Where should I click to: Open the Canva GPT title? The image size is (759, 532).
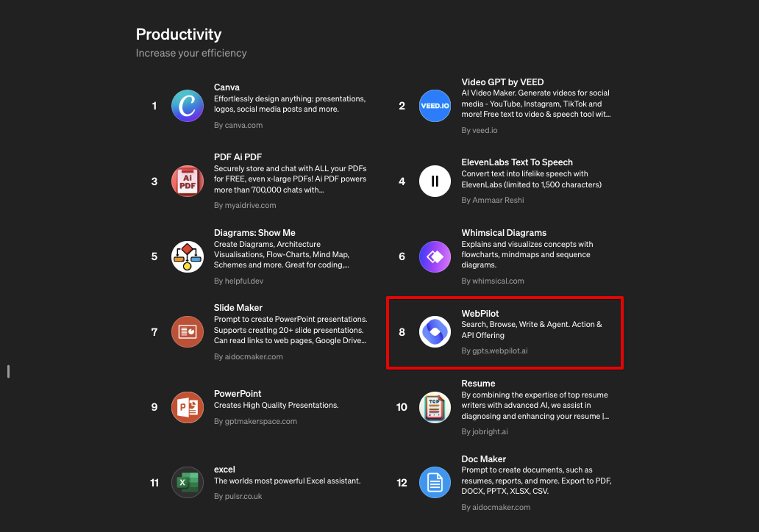(227, 87)
